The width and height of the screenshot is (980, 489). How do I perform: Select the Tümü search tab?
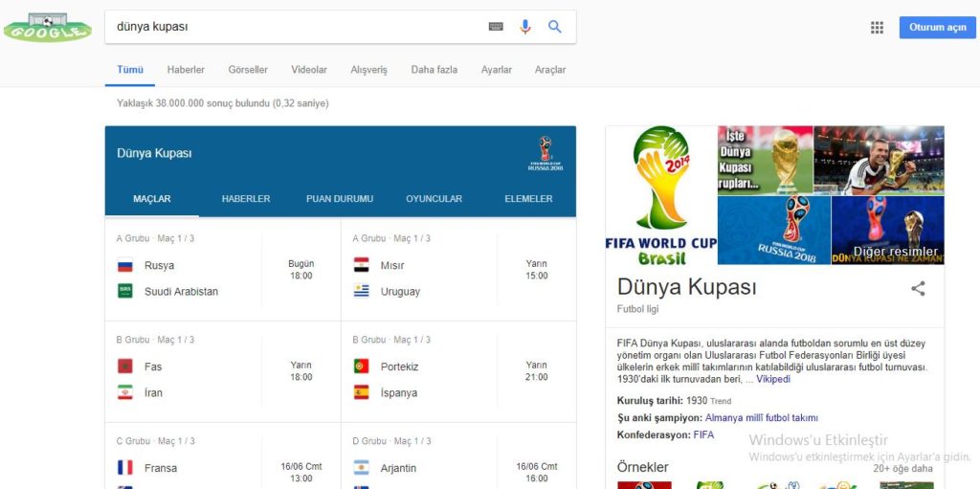[x=130, y=70]
